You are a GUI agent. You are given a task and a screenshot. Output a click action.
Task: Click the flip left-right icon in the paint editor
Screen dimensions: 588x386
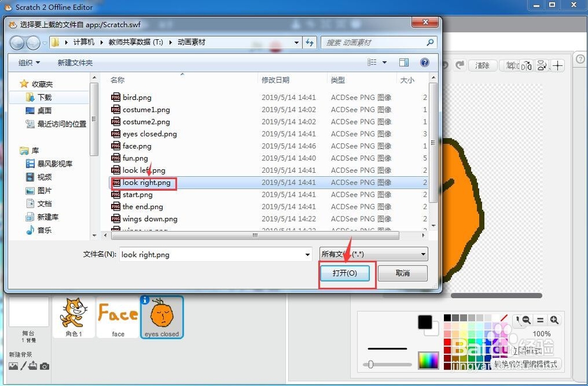point(527,66)
